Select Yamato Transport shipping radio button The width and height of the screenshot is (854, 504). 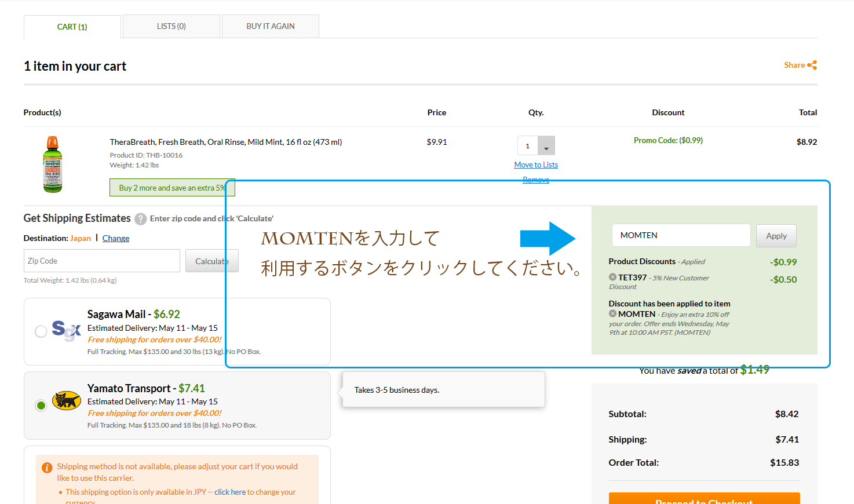coord(41,405)
